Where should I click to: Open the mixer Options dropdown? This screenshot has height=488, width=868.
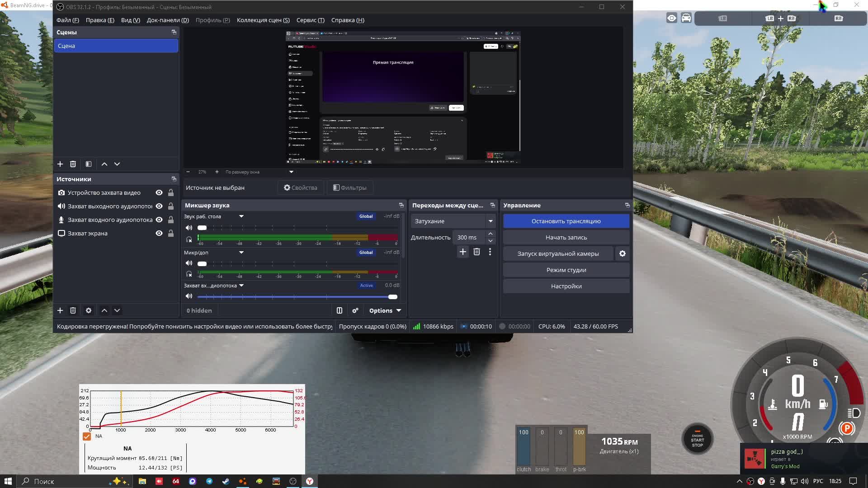tap(385, 310)
